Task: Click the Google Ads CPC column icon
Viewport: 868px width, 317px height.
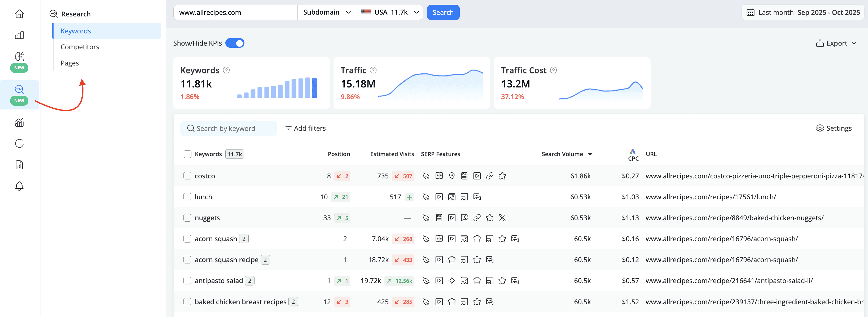Action: (633, 152)
